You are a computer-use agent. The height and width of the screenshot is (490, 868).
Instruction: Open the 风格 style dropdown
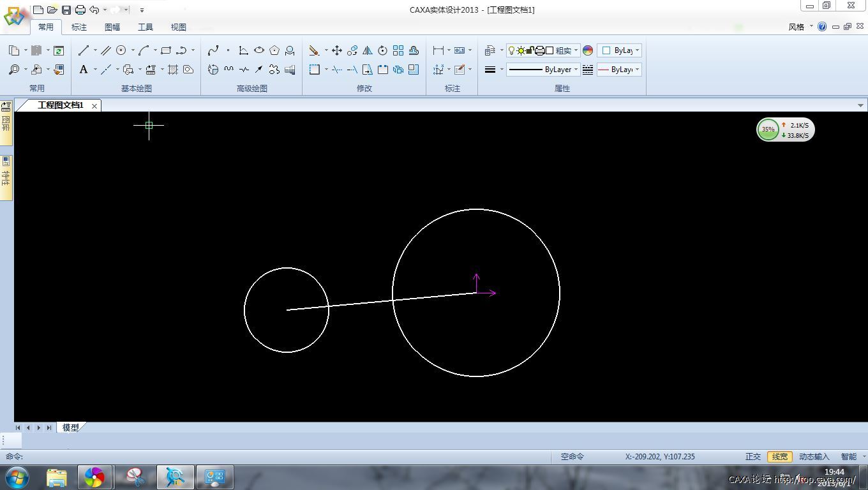coord(800,27)
